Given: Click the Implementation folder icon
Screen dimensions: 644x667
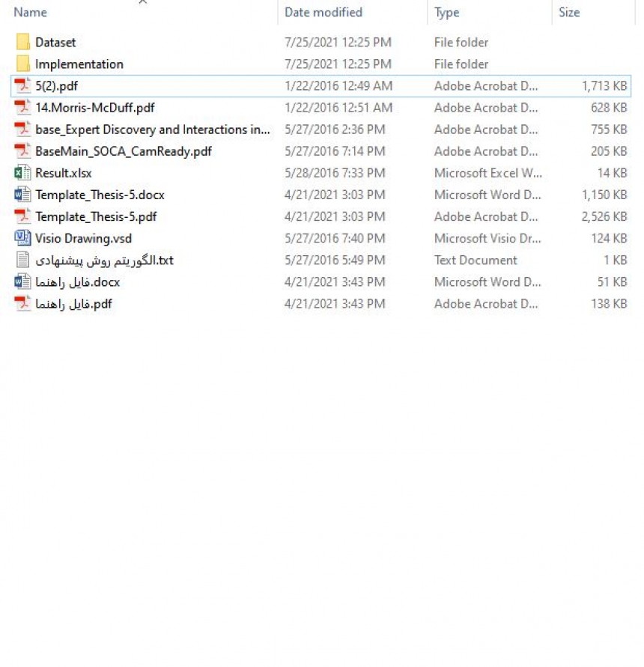Looking at the screenshot, I should click(x=23, y=64).
